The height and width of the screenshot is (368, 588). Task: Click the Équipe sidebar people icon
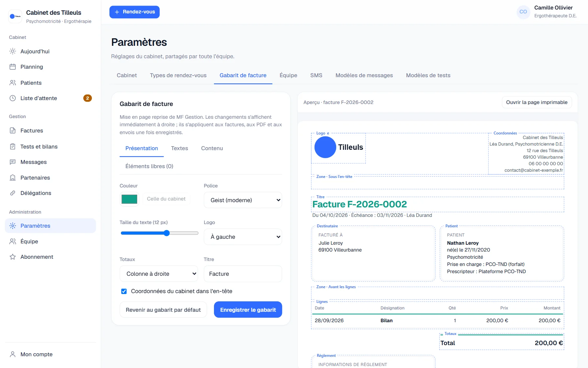[13, 241]
